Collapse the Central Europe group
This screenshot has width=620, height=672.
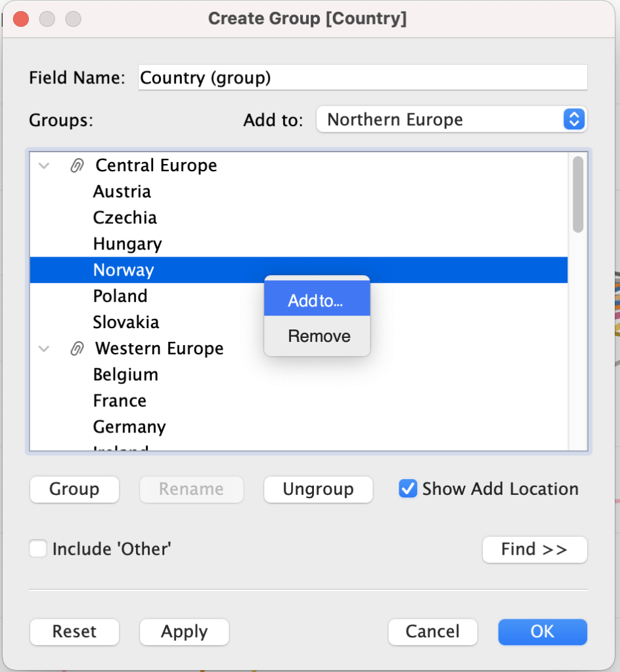(x=44, y=165)
